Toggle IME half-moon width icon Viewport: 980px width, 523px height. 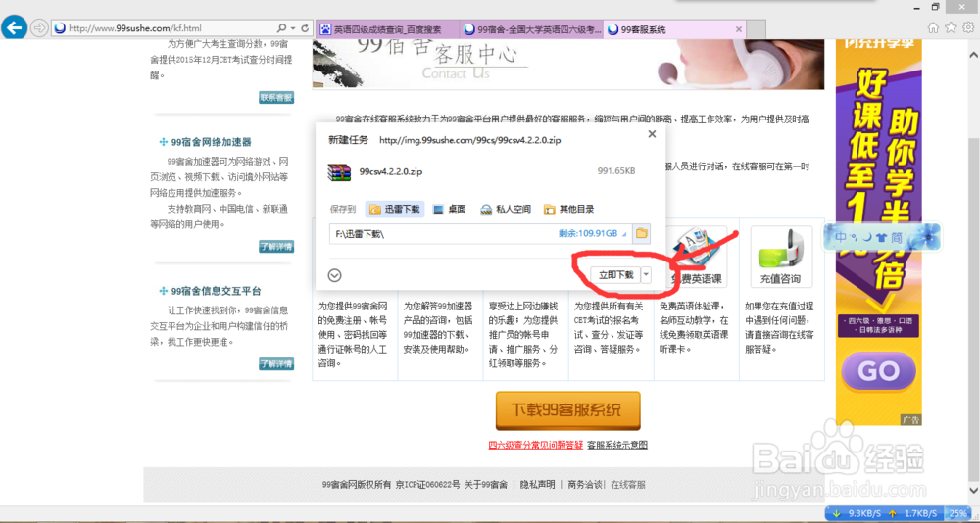click(867, 237)
